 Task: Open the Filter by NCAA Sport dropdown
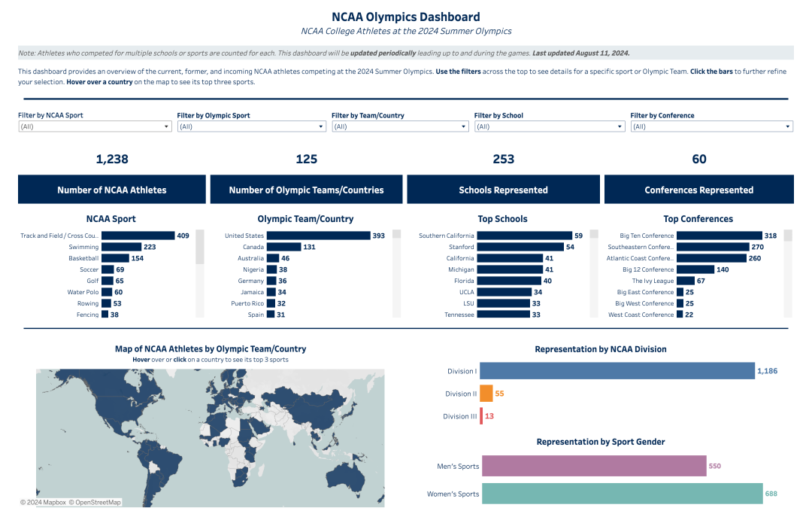pyautogui.click(x=95, y=126)
